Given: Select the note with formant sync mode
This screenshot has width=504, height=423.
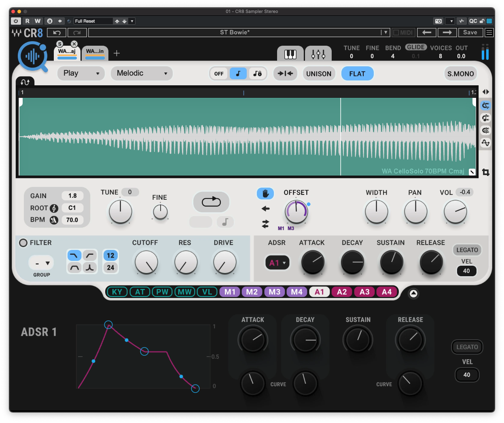Looking at the screenshot, I should click(257, 74).
